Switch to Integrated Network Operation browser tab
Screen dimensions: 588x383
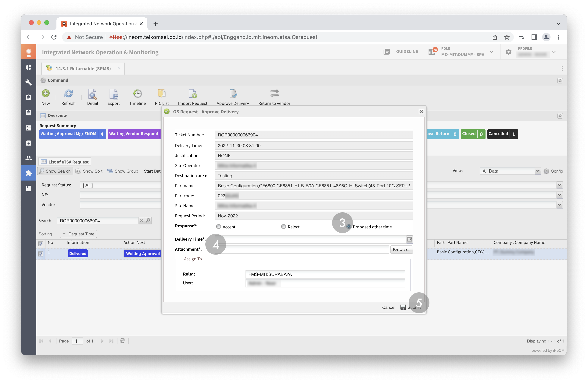point(102,24)
